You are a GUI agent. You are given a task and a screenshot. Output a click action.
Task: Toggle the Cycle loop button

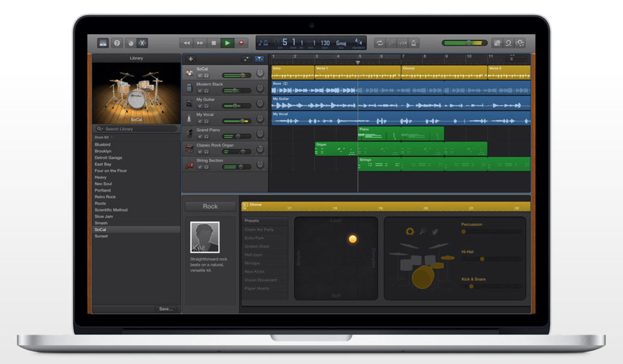(x=379, y=43)
